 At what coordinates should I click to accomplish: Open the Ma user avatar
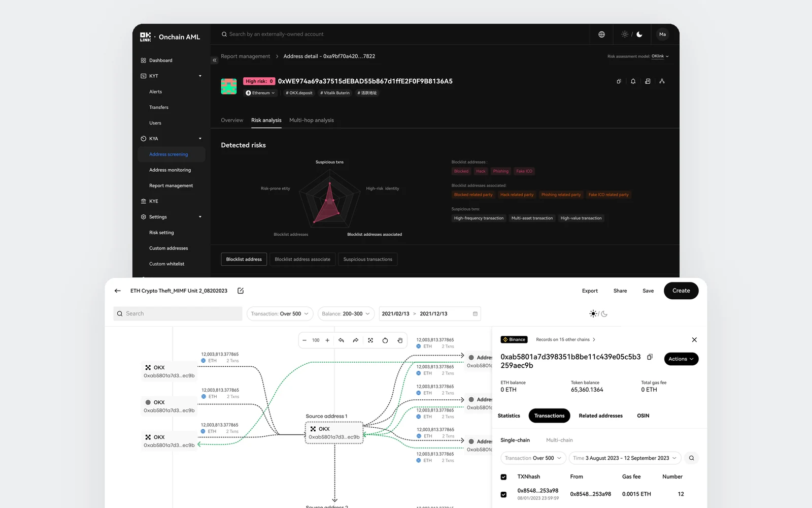(x=662, y=35)
